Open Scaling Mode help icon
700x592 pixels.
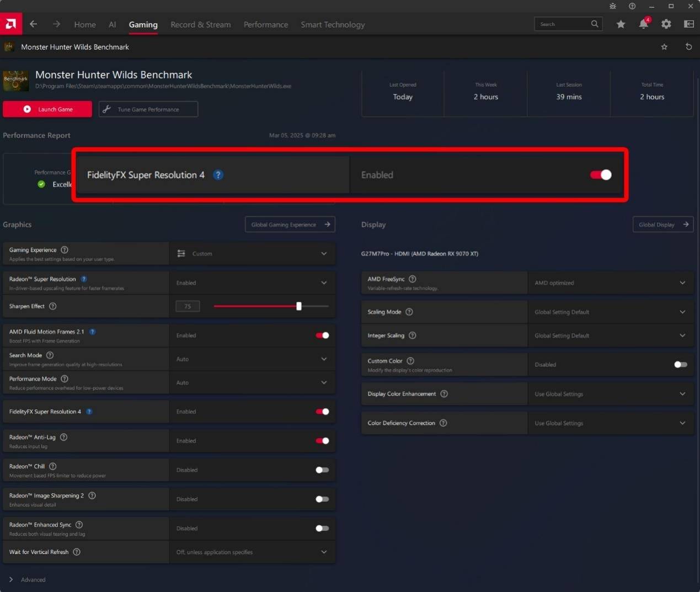(x=409, y=312)
